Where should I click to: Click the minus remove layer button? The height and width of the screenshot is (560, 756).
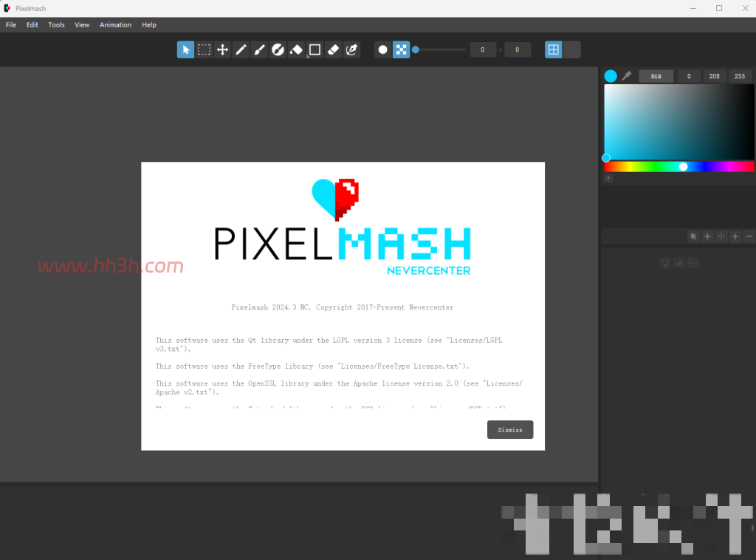pos(749,236)
